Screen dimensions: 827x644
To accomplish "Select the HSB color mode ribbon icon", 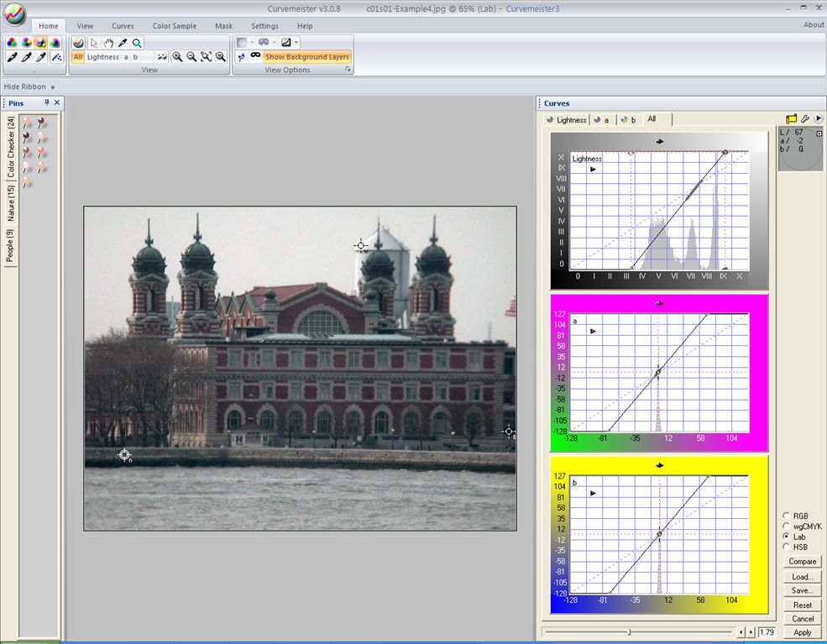I will point(55,43).
